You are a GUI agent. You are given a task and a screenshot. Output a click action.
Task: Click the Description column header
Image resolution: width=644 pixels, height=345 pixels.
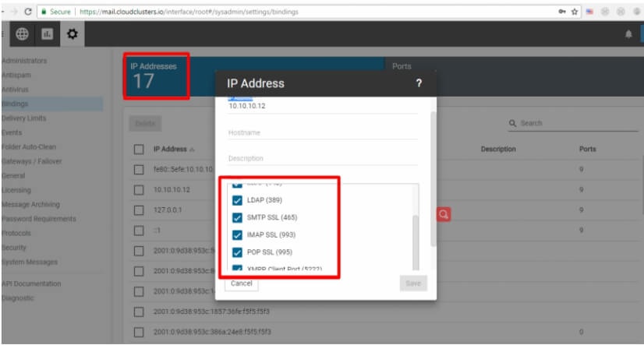[498, 149]
